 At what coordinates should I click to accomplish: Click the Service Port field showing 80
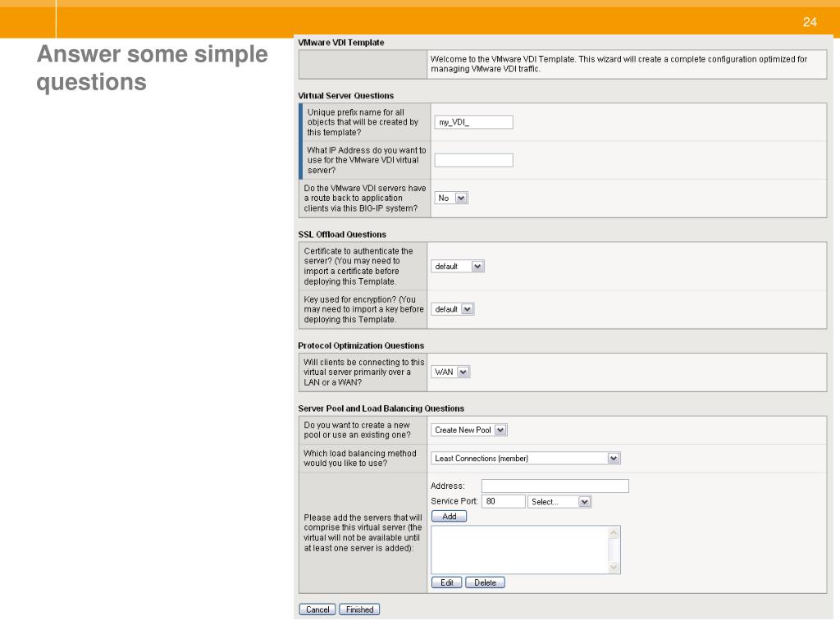504,501
